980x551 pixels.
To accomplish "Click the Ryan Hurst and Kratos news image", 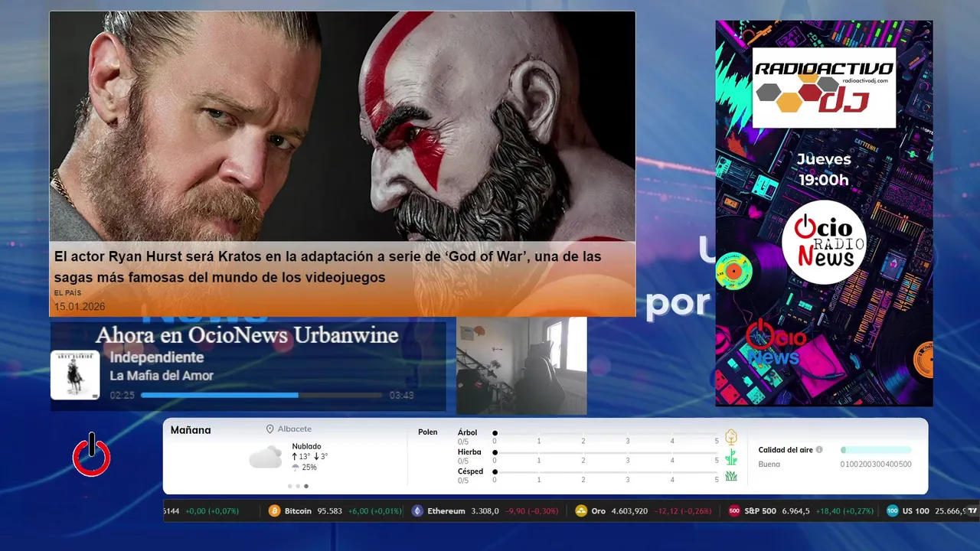I will [342, 126].
